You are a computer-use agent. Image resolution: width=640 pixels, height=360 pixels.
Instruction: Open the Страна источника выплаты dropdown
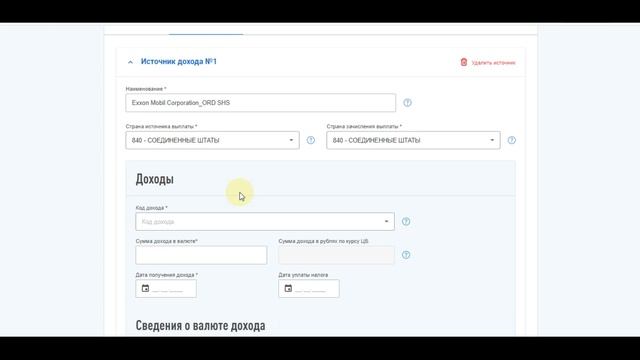[212, 140]
